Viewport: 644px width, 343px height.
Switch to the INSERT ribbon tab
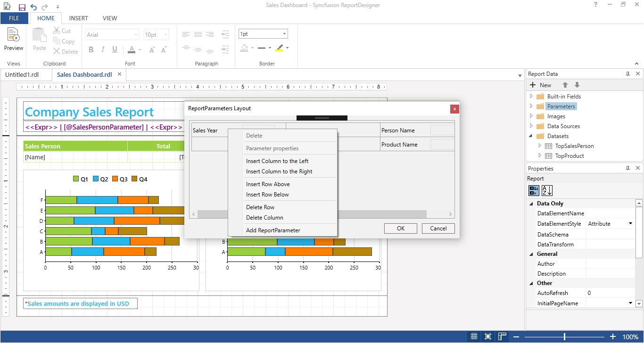tap(78, 18)
